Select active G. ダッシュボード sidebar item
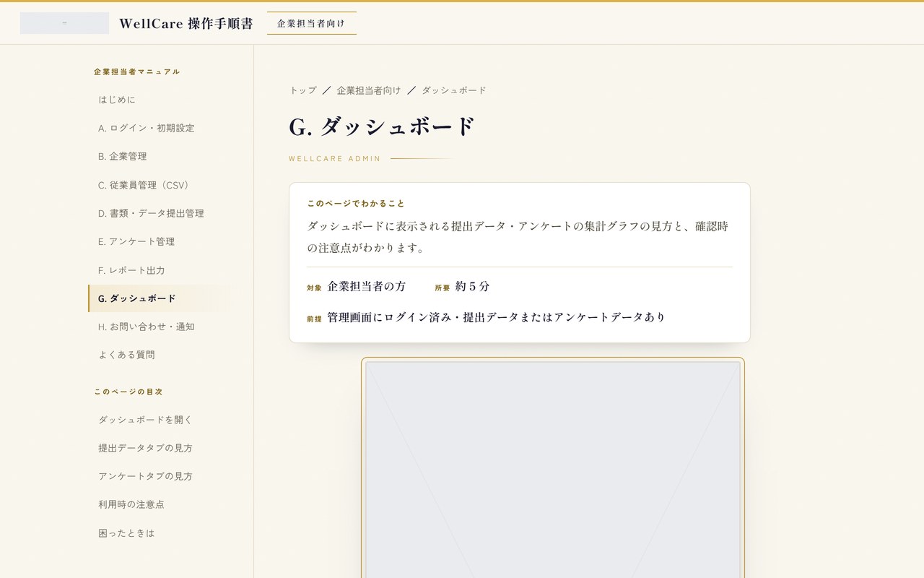 pyautogui.click(x=160, y=298)
